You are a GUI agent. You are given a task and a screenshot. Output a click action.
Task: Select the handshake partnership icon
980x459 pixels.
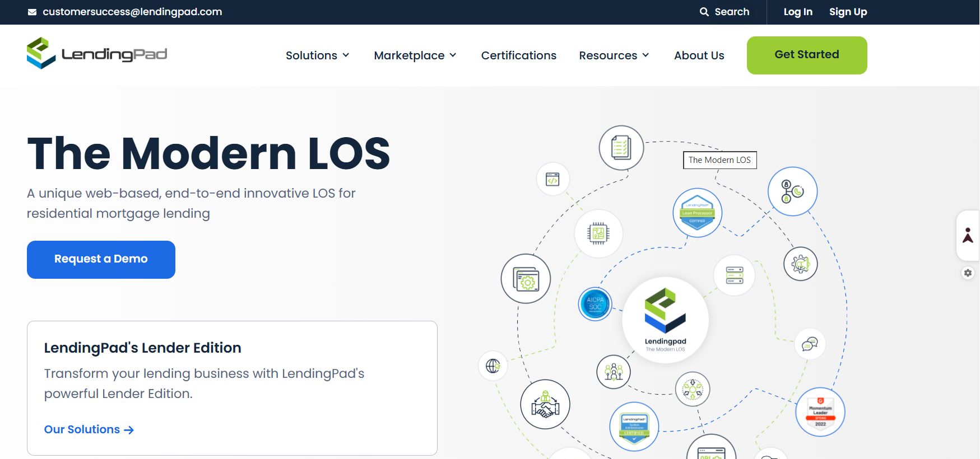click(x=545, y=405)
